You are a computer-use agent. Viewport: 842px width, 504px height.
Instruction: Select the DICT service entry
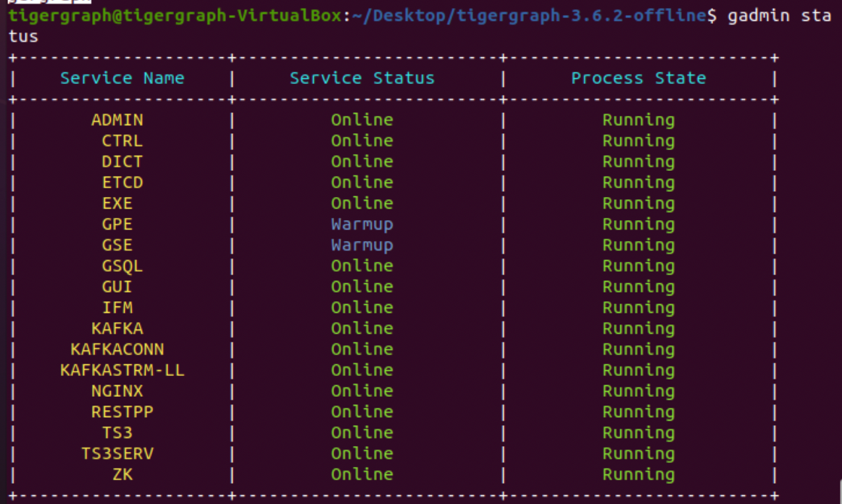pyautogui.click(x=122, y=161)
